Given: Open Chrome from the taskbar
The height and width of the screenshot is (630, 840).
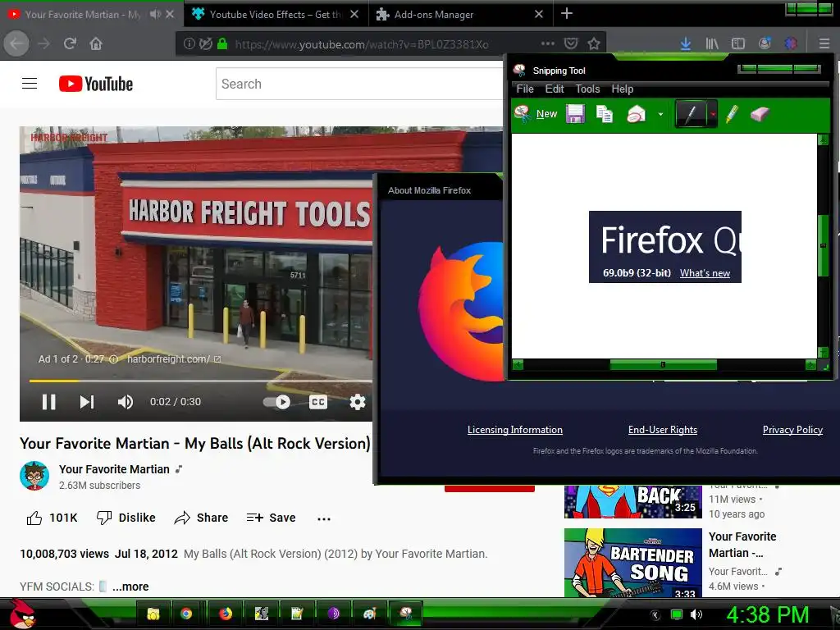Looking at the screenshot, I should tap(186, 614).
